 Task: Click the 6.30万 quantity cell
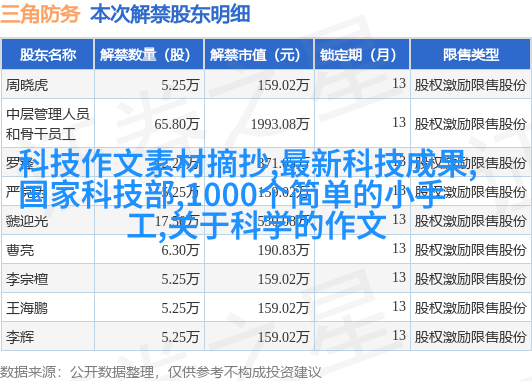[x=180, y=250]
